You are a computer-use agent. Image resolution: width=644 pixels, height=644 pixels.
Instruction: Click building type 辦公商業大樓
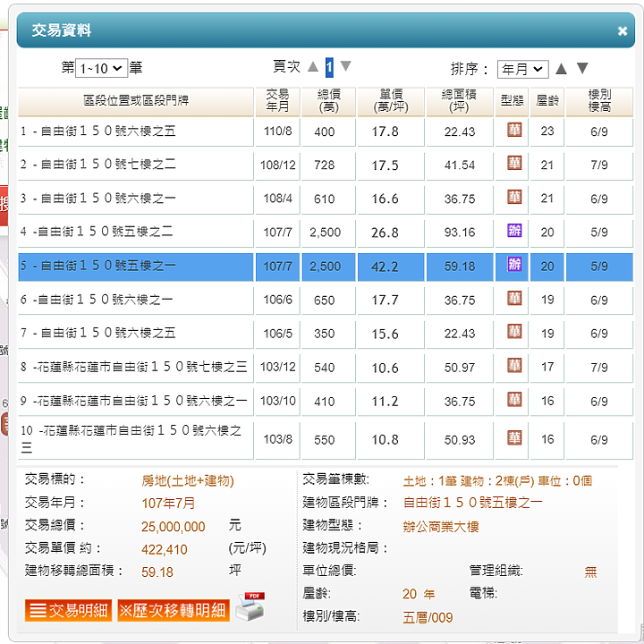coord(441,527)
